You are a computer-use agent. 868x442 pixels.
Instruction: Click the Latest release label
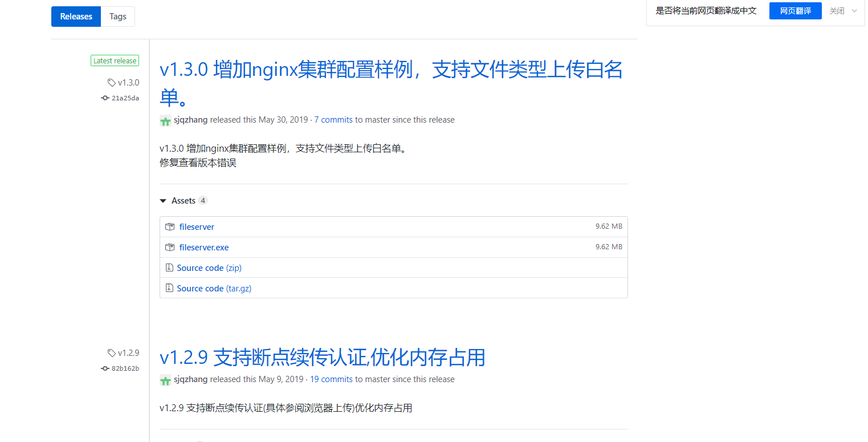(x=115, y=60)
